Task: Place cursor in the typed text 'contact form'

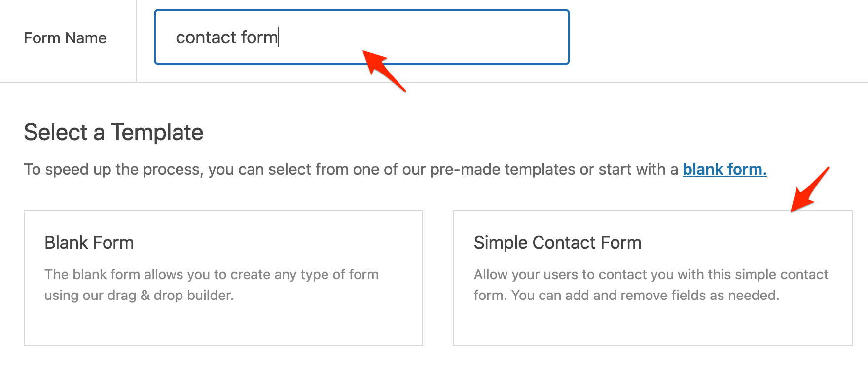Action: (x=227, y=37)
